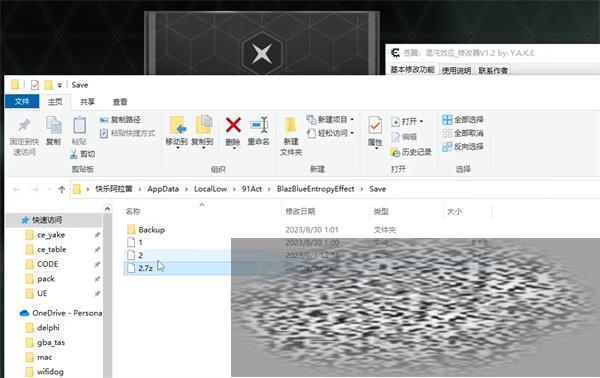Click AppData in the address breadcrumb
The width and height of the screenshot is (600, 378).
click(163, 189)
